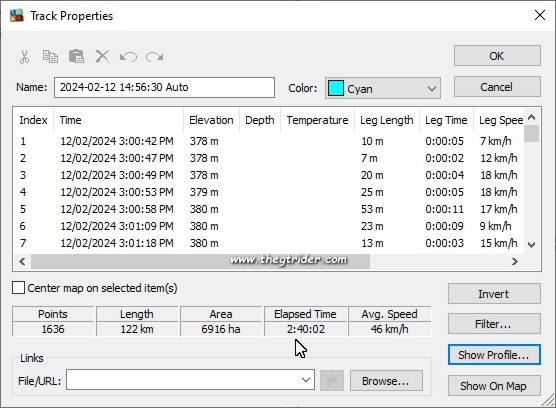Screen dimensions: 556x408
Task: Click the Filter... button
Action: click(494, 324)
